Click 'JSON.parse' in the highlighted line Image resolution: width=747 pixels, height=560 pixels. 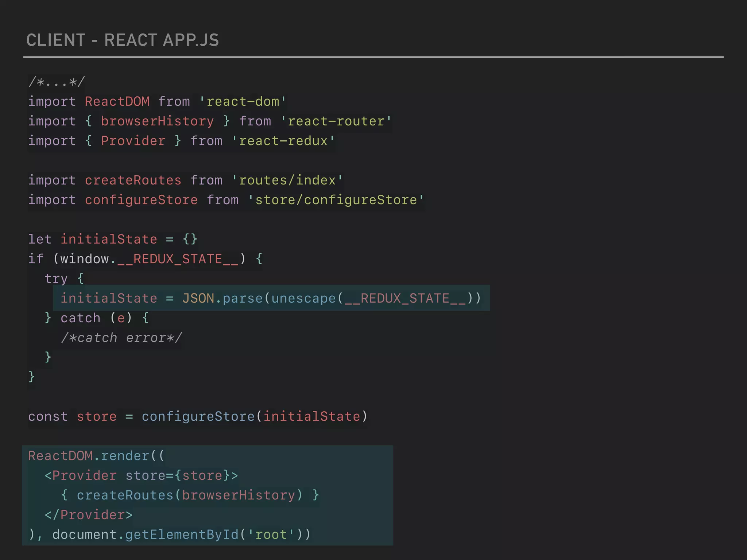[222, 298]
